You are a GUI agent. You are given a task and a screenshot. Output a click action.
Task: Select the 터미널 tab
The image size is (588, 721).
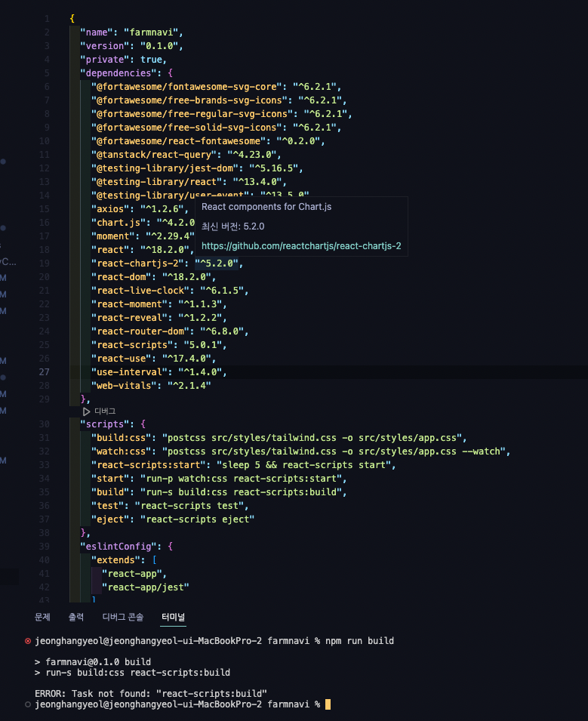click(x=174, y=617)
